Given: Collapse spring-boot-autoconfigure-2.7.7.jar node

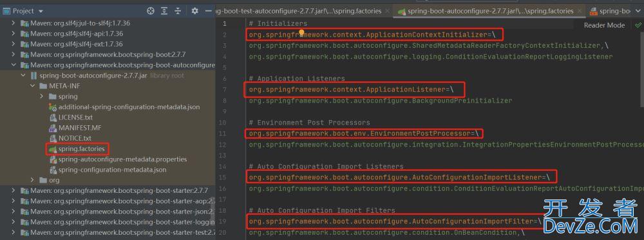Looking at the screenshot, I should (23, 75).
